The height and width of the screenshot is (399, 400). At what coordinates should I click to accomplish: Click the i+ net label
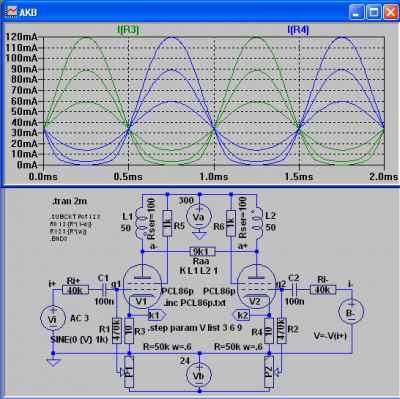coord(52,284)
